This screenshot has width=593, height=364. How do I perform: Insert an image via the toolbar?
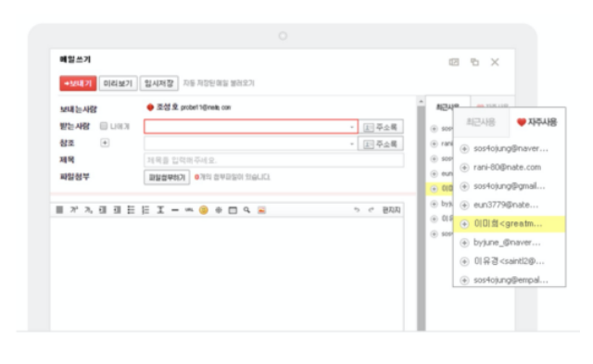pyautogui.click(x=261, y=209)
